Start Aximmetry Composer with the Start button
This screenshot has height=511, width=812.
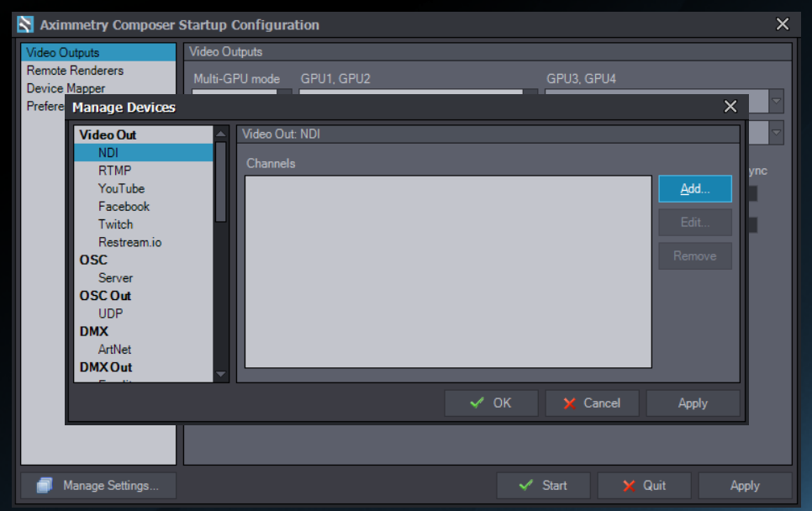(543, 485)
